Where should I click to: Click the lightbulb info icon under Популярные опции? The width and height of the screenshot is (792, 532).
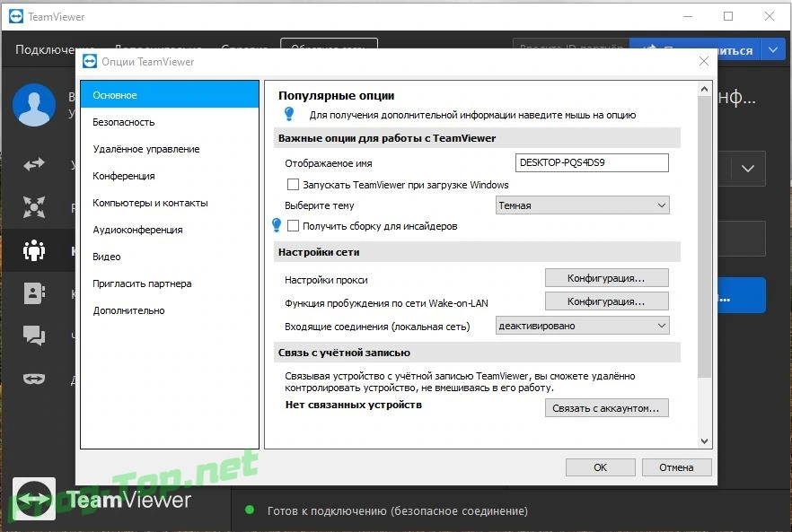[289, 114]
